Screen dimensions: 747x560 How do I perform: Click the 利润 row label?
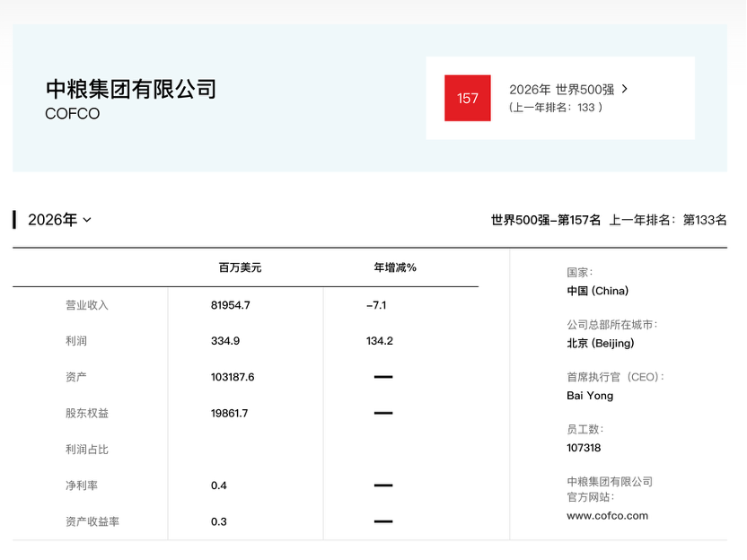(76, 341)
